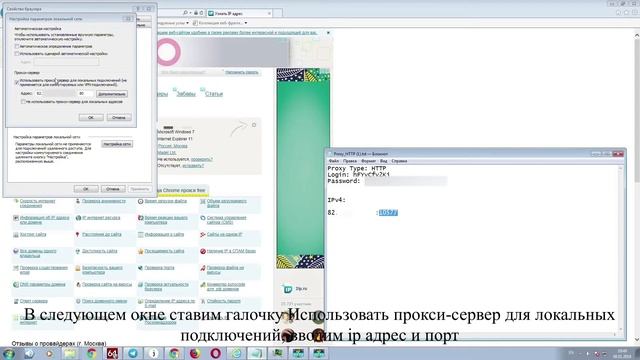Click the lock icon in address bar
Image resolution: width=640 pixels, height=360 pixels.
pyautogui.click(x=196, y=13)
